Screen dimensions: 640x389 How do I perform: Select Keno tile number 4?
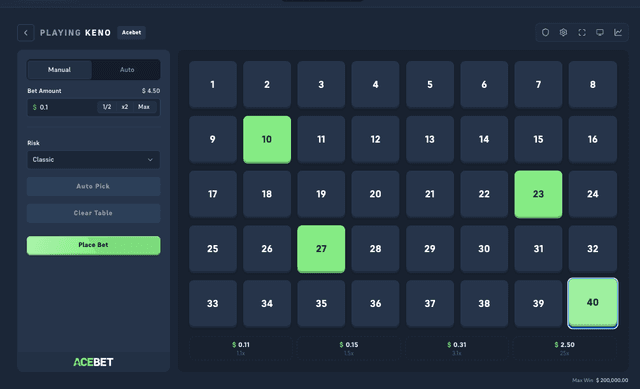click(376, 84)
